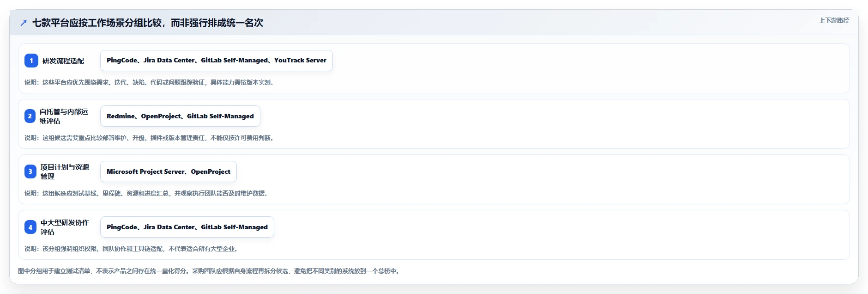The width and height of the screenshot is (868, 294).
Task: Click the '上下游路径' label at top right
Action: pos(834,20)
